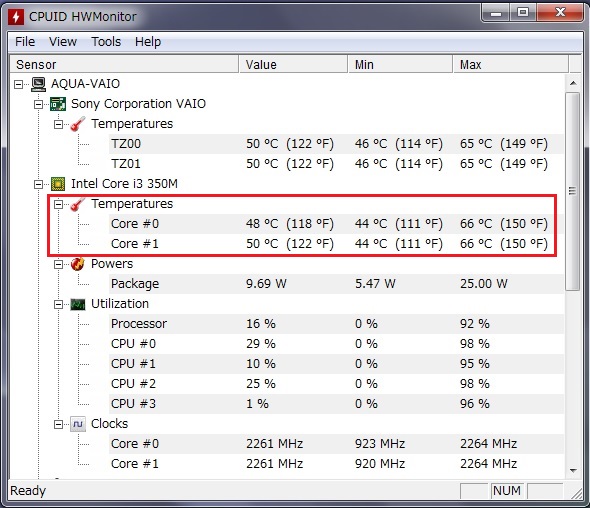590x508 pixels.
Task: Select the Package power row
Action: coord(336,284)
